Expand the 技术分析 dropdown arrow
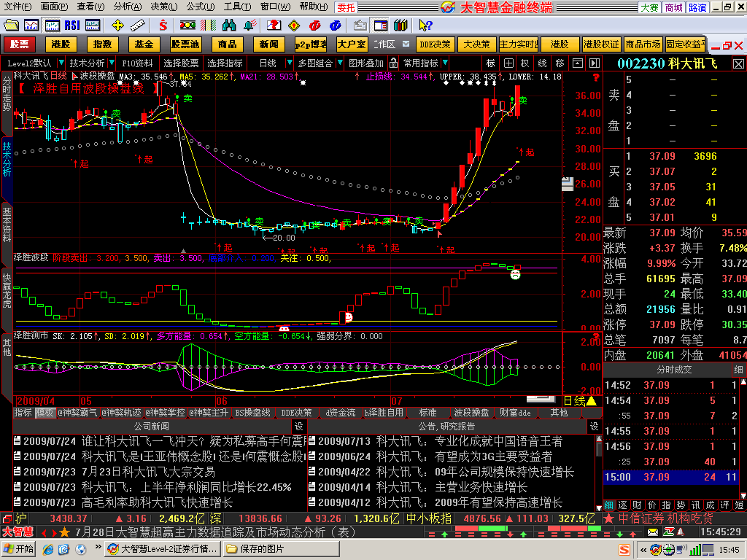The width and height of the screenshot is (747, 560). (x=112, y=63)
